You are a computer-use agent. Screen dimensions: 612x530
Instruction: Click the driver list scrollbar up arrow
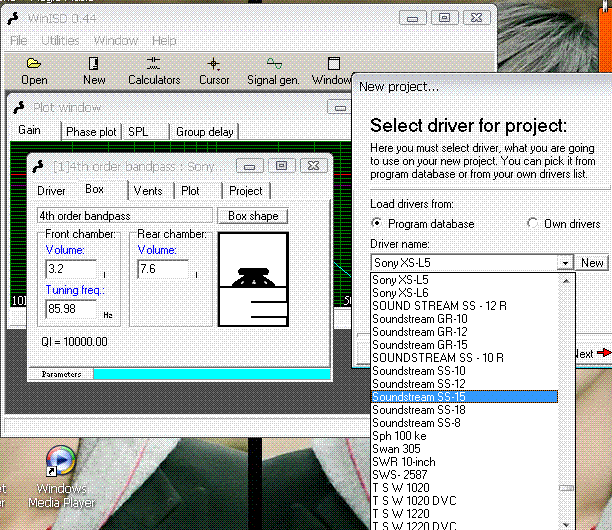(x=566, y=281)
